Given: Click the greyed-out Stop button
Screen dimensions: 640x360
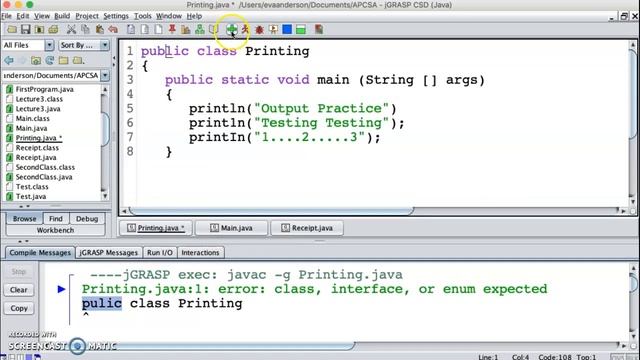Looking at the screenshot, I should [19, 271].
